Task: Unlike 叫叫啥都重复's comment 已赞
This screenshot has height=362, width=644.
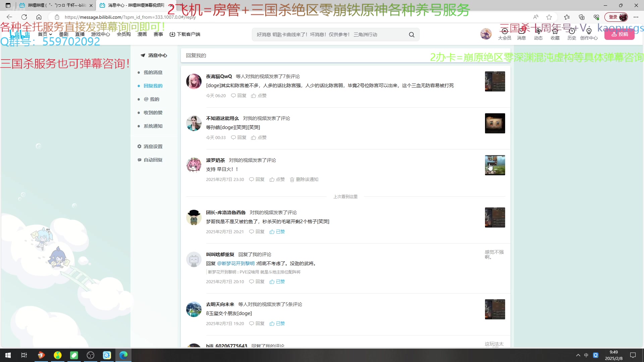Action: click(277, 282)
